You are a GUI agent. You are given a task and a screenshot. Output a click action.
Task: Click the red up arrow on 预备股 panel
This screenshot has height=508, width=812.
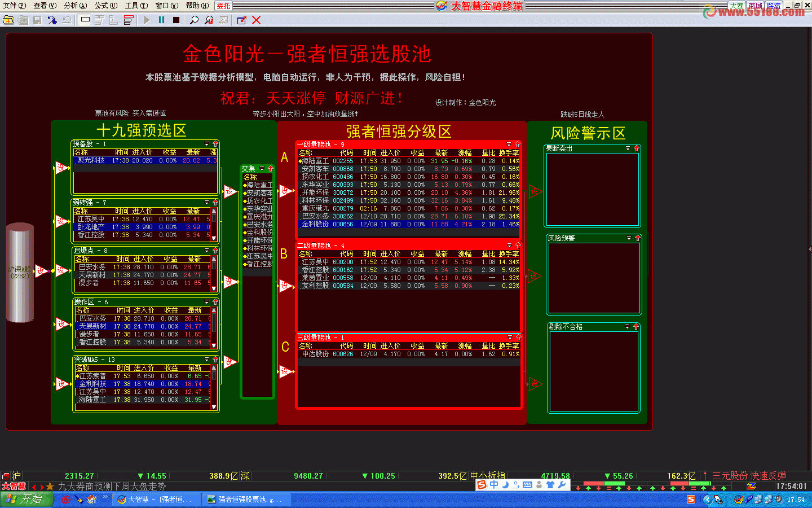(x=215, y=144)
